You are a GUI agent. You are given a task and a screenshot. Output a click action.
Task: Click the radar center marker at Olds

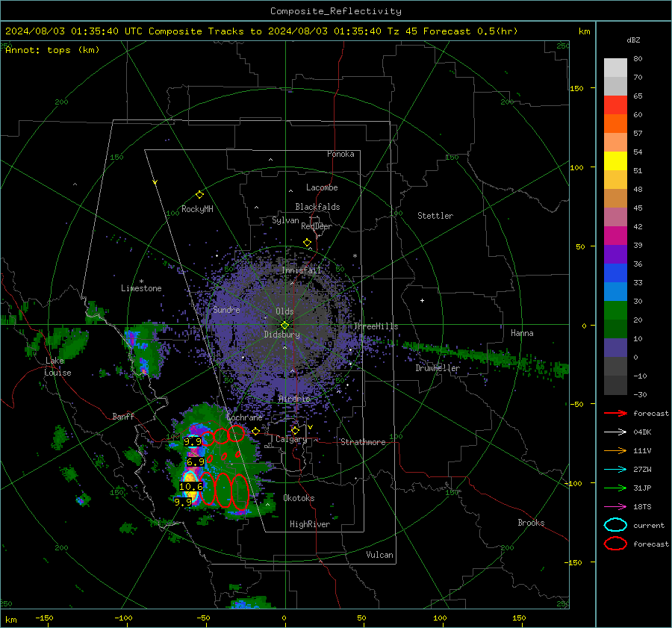(284, 326)
